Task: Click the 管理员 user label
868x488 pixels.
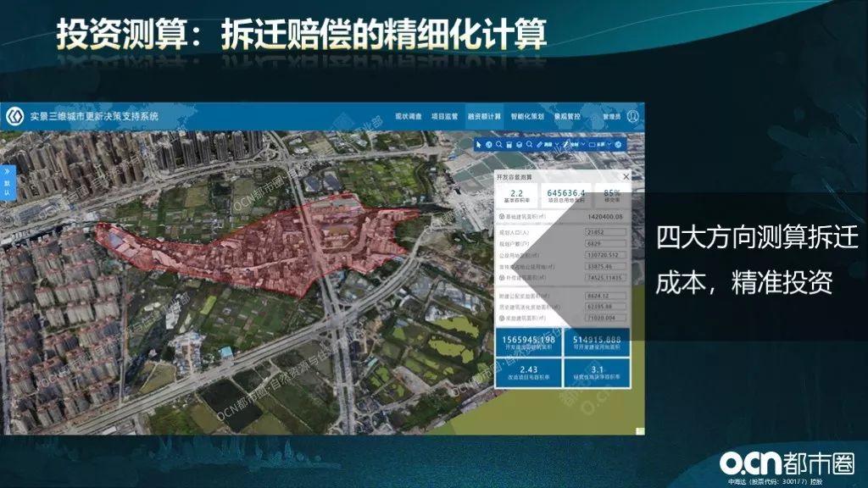Action: coord(612,116)
